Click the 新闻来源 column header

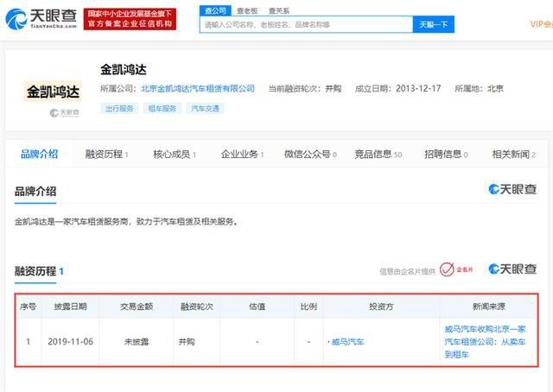tap(489, 307)
